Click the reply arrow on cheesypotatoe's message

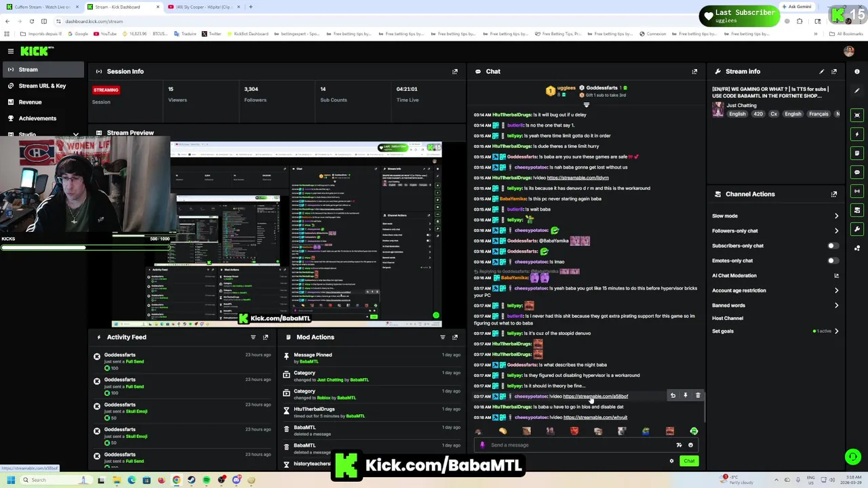pyautogui.click(x=673, y=395)
